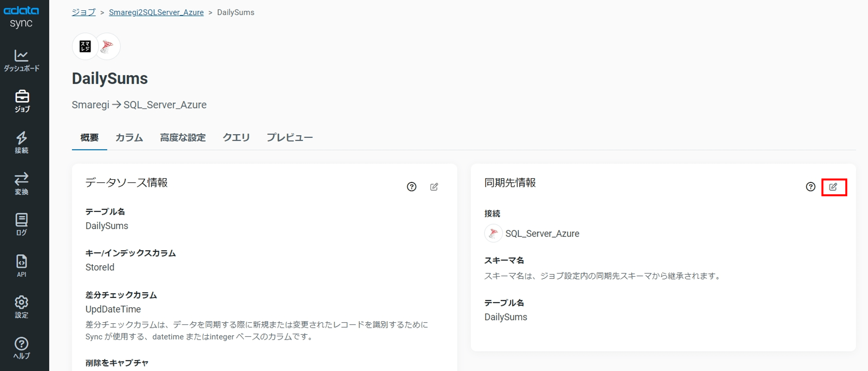The image size is (868, 371).
Task: Show help for 同期先情報 panel
Action: (810, 187)
